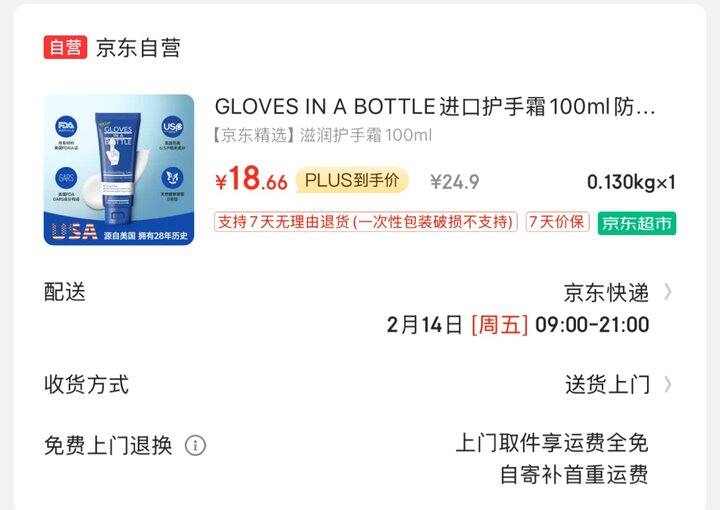Tap the 支持7天无理由退货 tag
Viewport: 720px width, 510px height.
coord(366,222)
